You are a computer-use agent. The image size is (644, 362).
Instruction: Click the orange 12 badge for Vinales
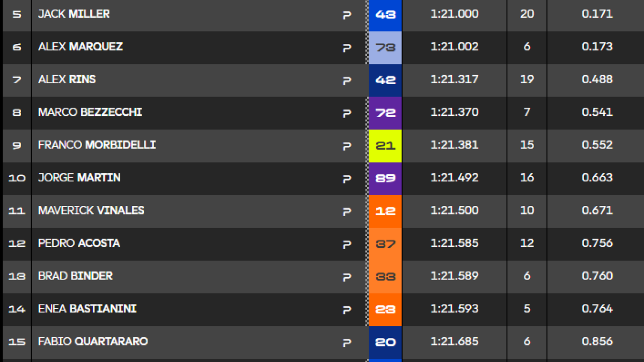(x=385, y=211)
